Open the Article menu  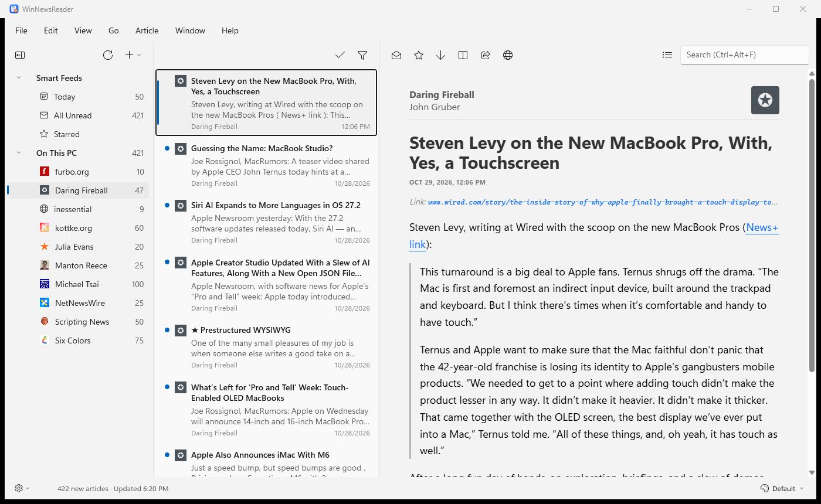[147, 30]
